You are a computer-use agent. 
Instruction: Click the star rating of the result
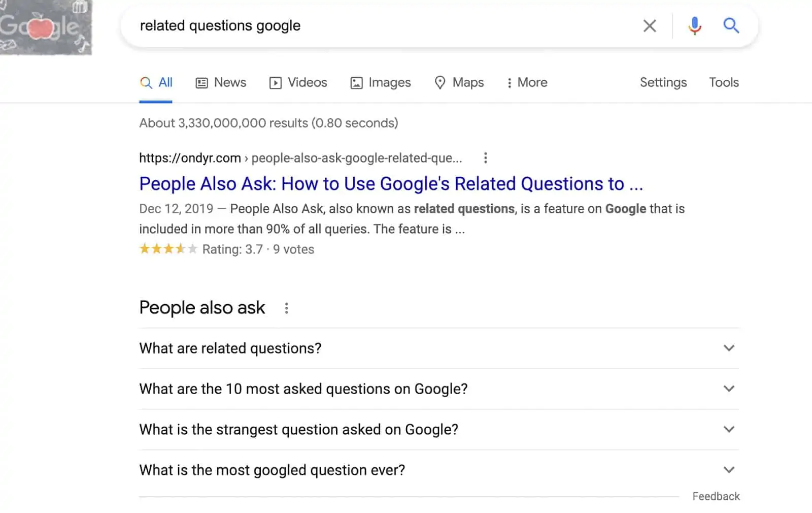[x=168, y=249]
